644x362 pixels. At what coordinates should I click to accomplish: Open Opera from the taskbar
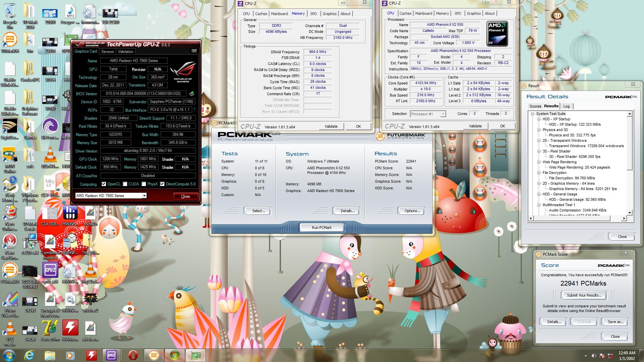pyautogui.click(x=133, y=355)
